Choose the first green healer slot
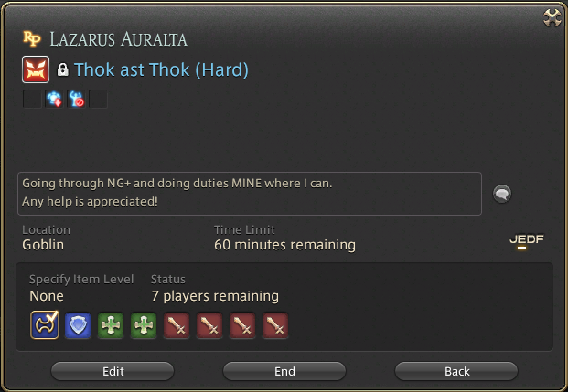 coord(111,325)
